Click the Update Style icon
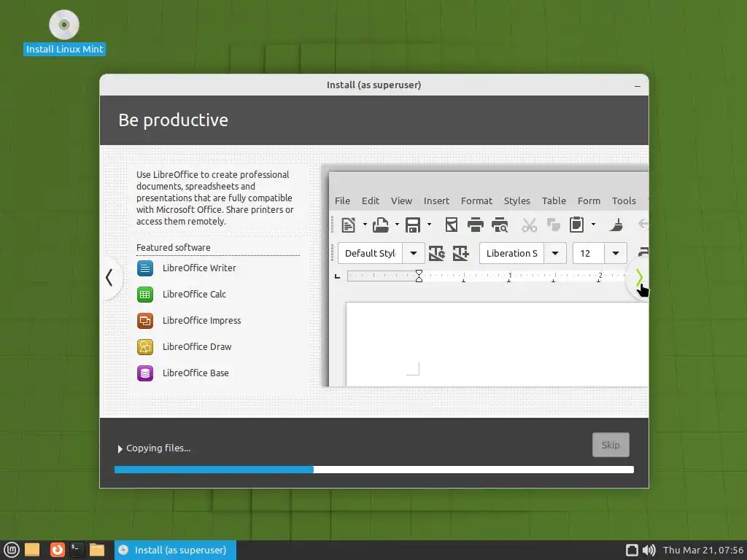 tap(436, 253)
